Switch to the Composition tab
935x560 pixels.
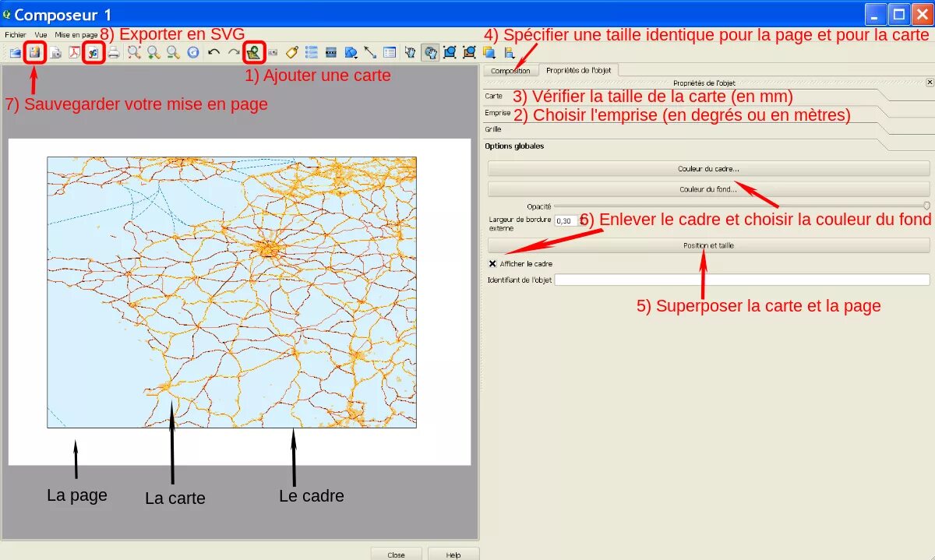coord(510,70)
